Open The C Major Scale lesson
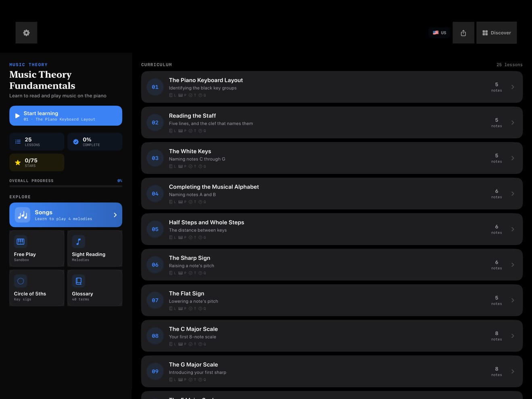532x399 pixels. [x=332, y=336]
